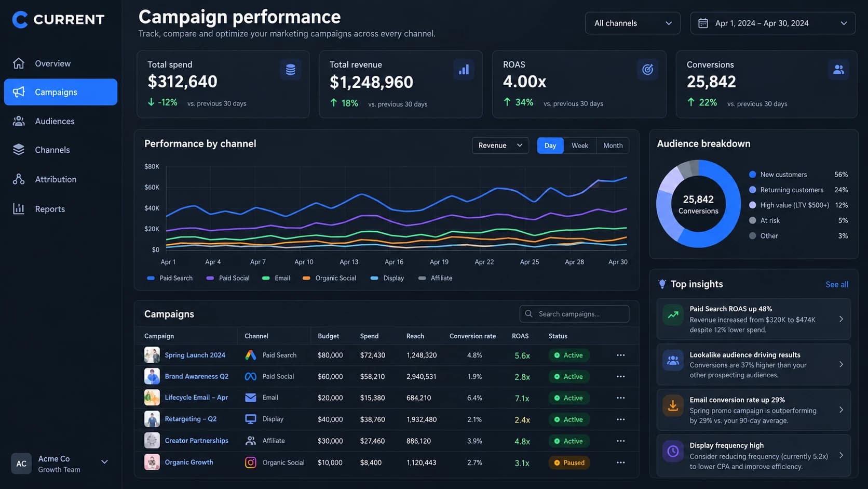Image resolution: width=868 pixels, height=489 pixels.
Task: Click the Attribution nodes icon in sidebar
Action: click(19, 179)
